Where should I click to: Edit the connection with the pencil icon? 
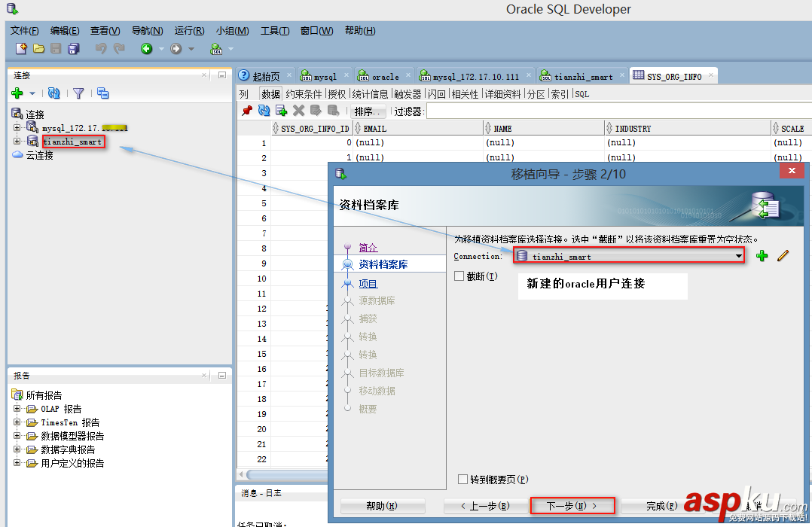(x=783, y=255)
